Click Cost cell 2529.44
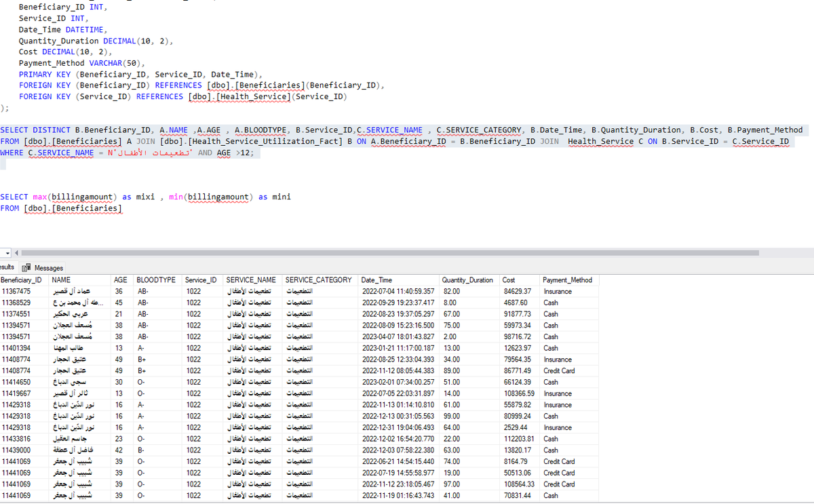 point(520,427)
